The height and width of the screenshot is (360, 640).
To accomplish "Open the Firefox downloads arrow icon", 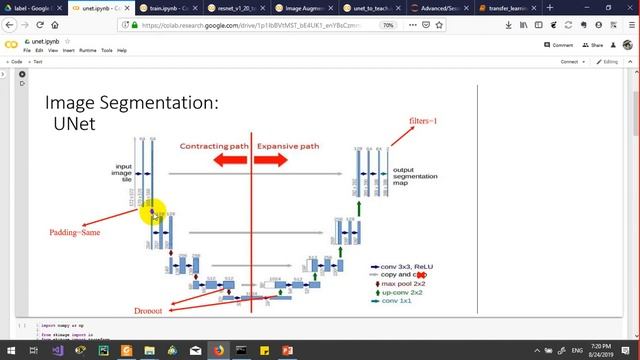I will click(x=508, y=25).
